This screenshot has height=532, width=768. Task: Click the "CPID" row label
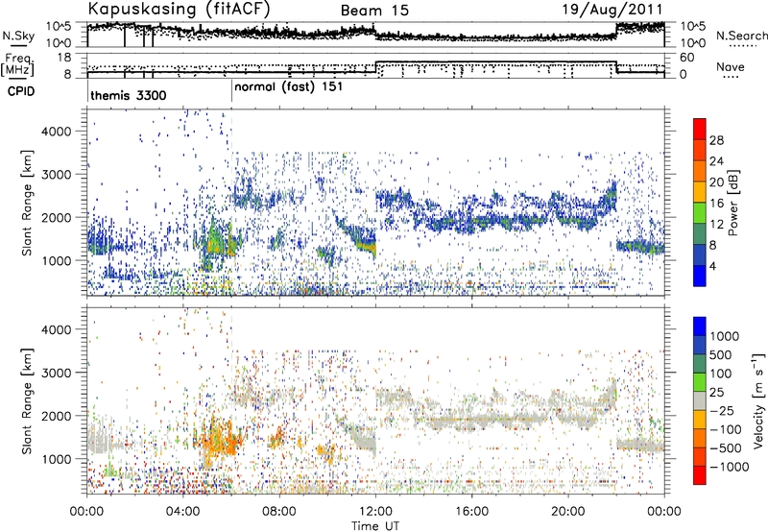coord(21,91)
